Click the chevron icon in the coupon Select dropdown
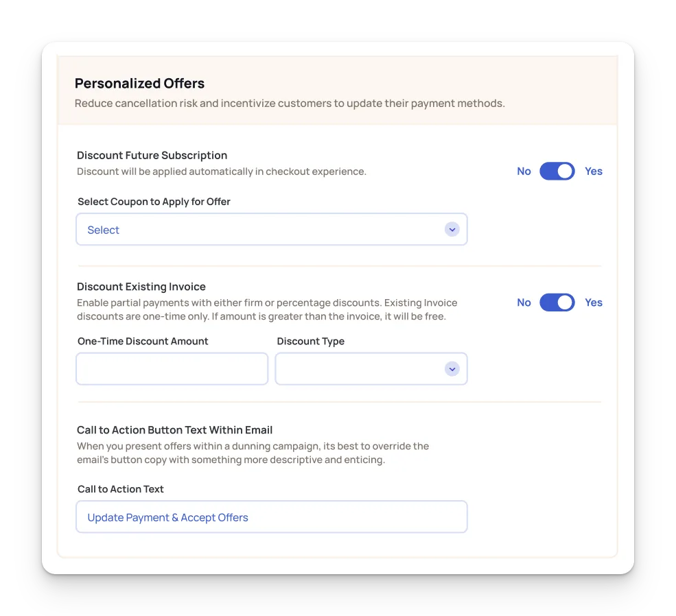This screenshot has height=616, width=676. point(452,230)
